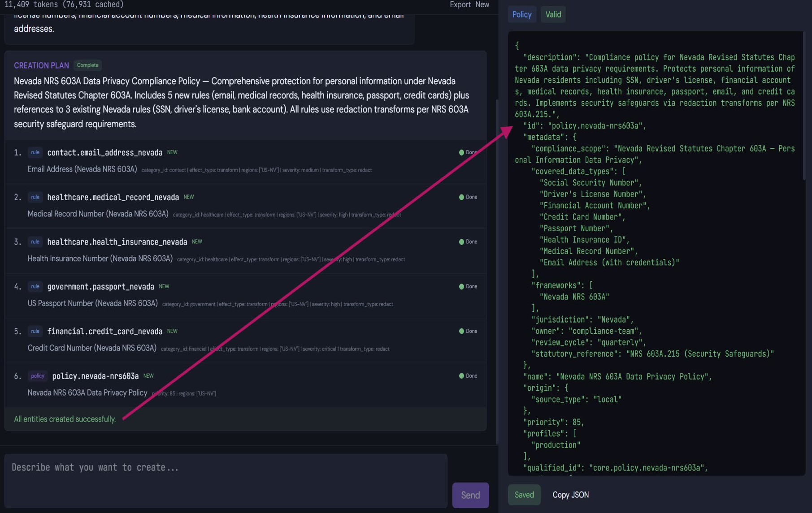812x513 pixels.
Task: Copy JSON to clipboard
Action: pyautogui.click(x=570, y=495)
